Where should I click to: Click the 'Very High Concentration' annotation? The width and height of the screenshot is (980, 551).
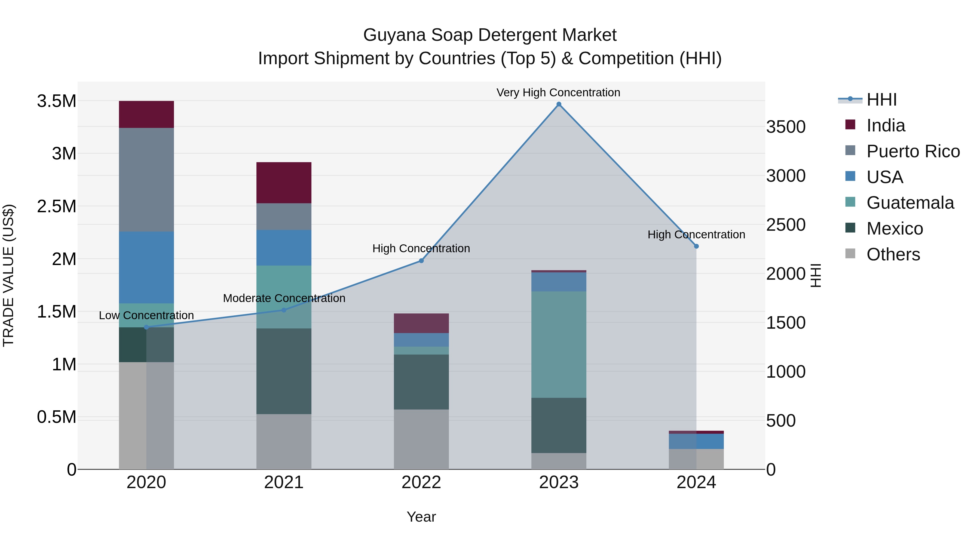coord(559,93)
